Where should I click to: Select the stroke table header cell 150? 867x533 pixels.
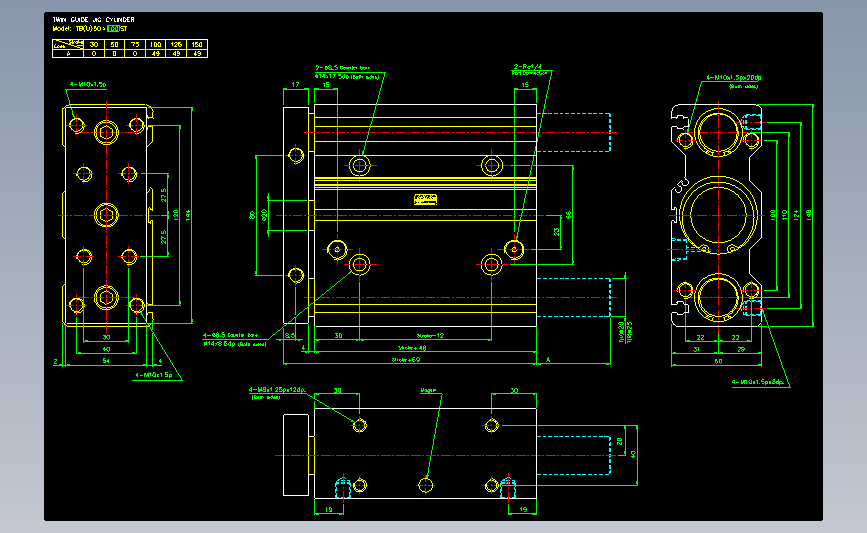tap(197, 44)
